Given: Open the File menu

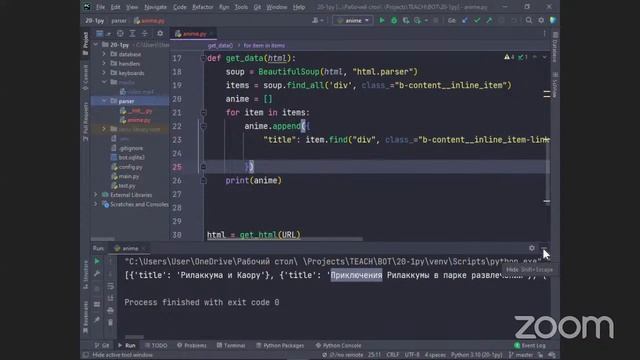Looking at the screenshot, I should (100, 7).
